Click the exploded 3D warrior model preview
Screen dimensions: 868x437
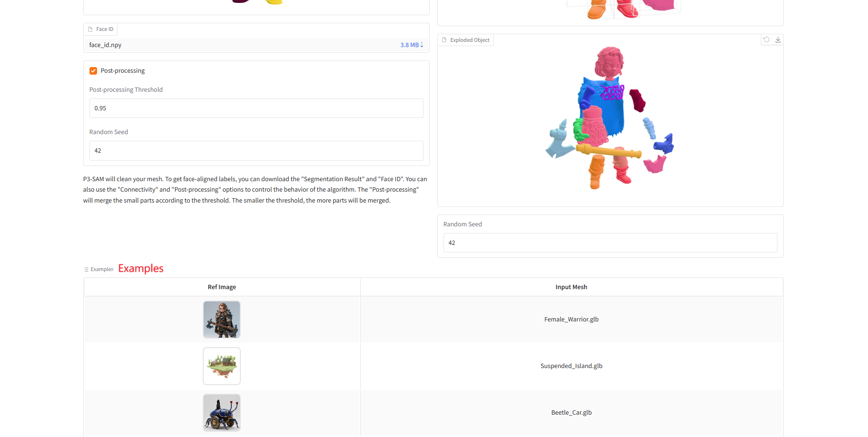[x=609, y=119]
